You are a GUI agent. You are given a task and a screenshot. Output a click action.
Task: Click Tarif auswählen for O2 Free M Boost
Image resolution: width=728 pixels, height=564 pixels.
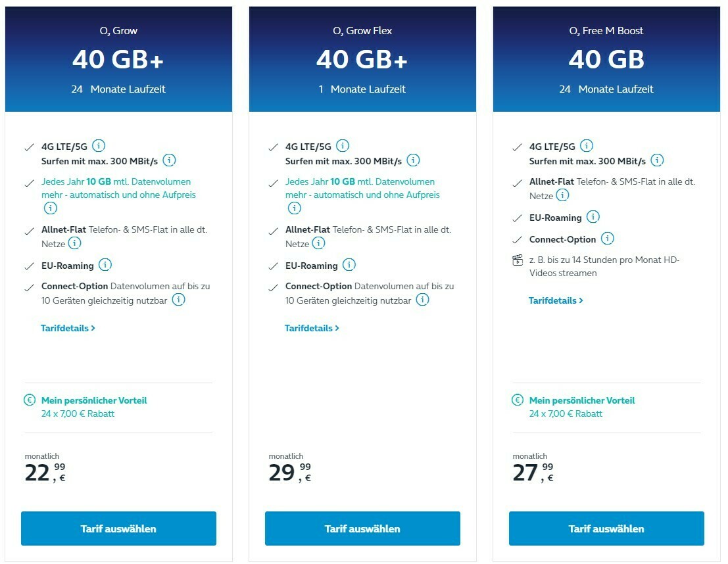(606, 529)
